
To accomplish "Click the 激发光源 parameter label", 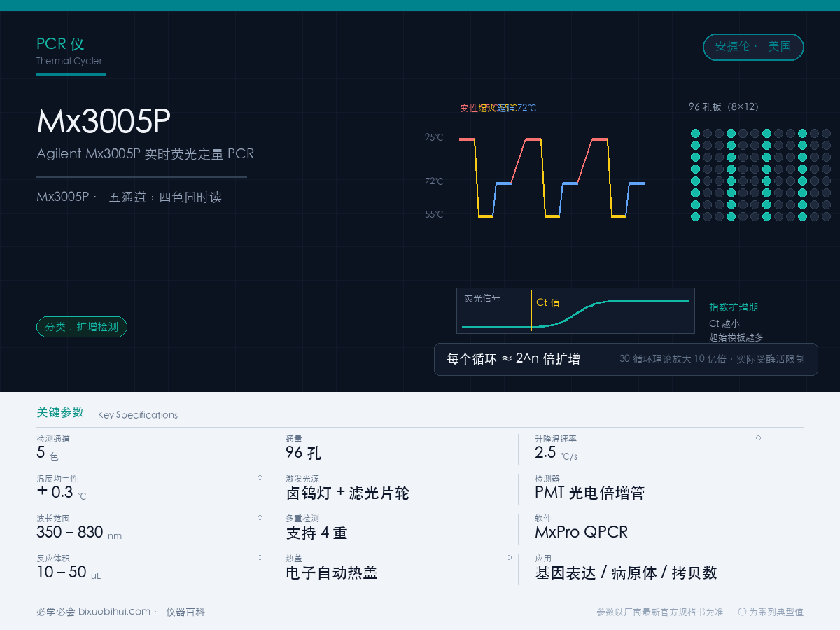I will coord(302,479).
